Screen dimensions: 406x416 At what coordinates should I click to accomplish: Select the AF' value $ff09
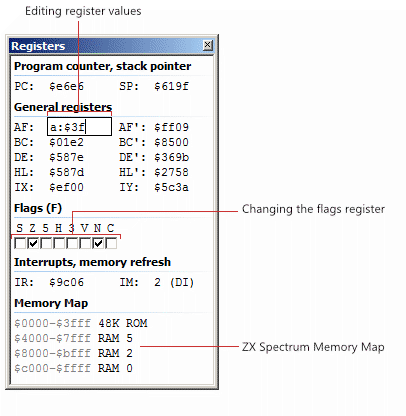(171, 127)
